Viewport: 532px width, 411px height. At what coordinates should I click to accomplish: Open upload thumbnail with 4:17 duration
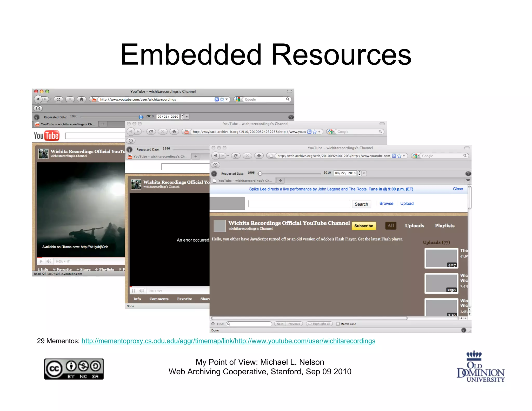(441, 258)
